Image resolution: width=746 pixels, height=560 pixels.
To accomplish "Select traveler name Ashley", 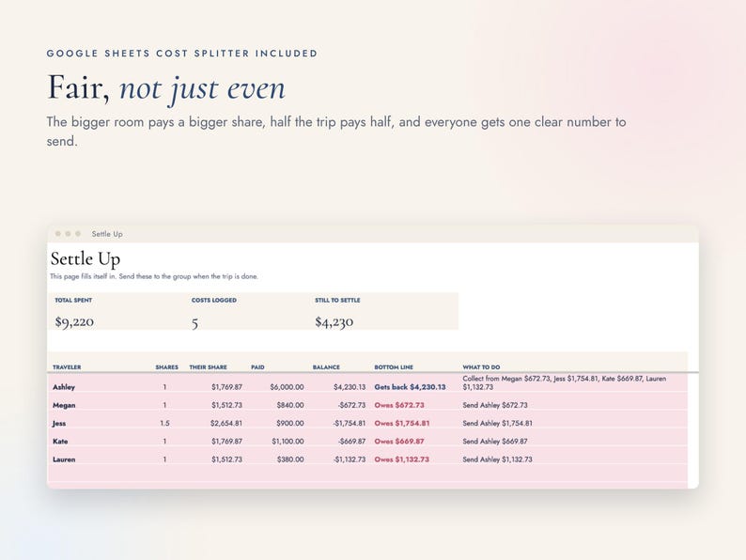I will (x=64, y=387).
